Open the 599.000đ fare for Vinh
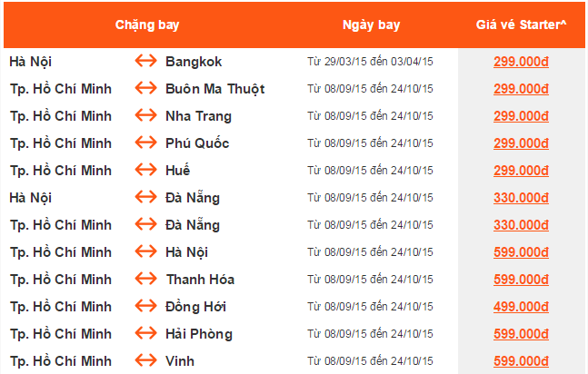Viewport: 588px width, 374px height. point(521,361)
